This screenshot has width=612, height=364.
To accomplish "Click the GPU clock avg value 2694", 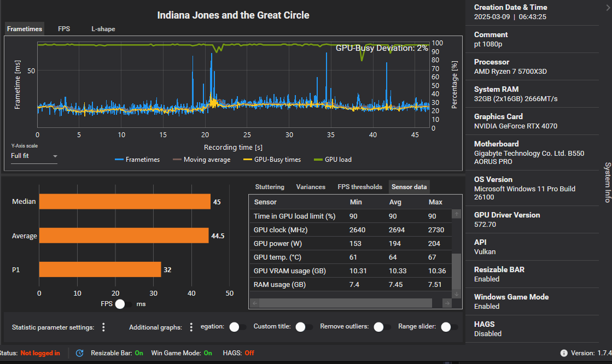I will (397, 230).
